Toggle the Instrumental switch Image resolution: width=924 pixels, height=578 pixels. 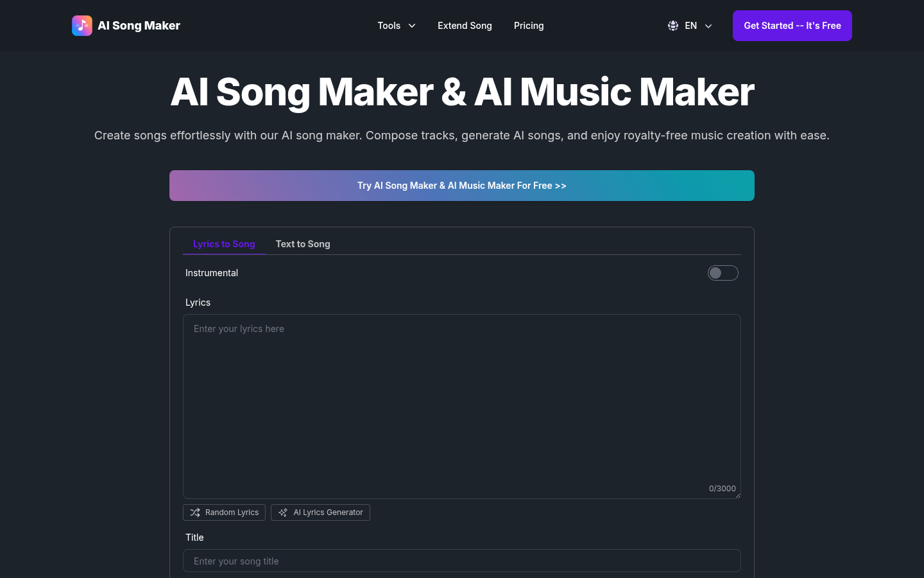723,273
